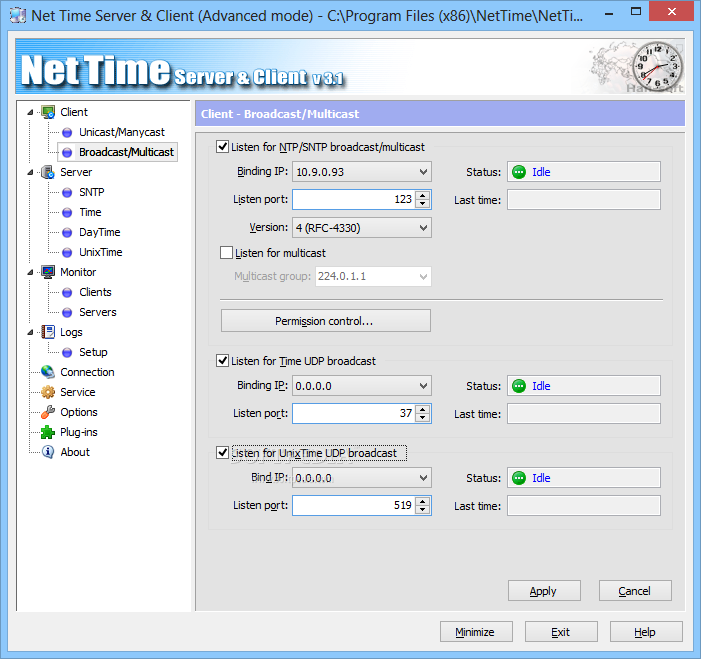Click the blue bullet next to Time
Viewport: 701px width, 659px height.
(x=67, y=212)
